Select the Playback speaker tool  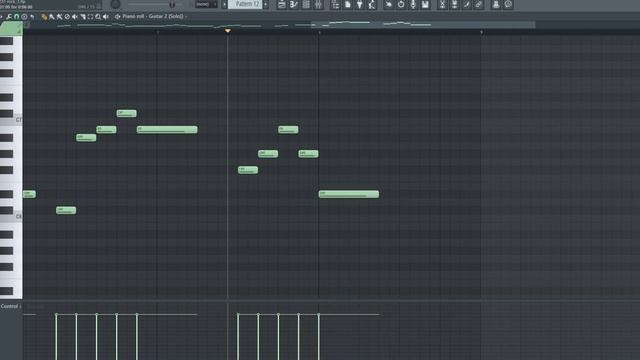pyautogui.click(x=106, y=17)
